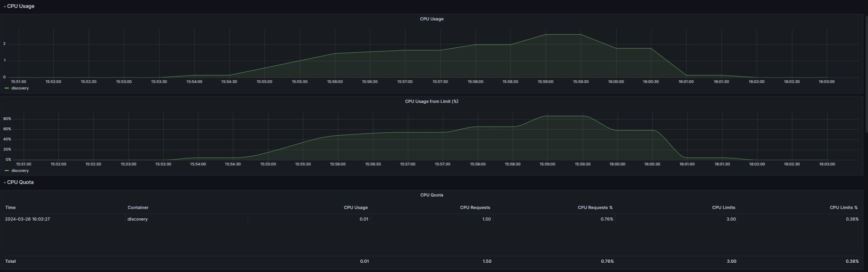
Task: Click discovery legend color line in CPU Usage chart
Action: (6, 88)
